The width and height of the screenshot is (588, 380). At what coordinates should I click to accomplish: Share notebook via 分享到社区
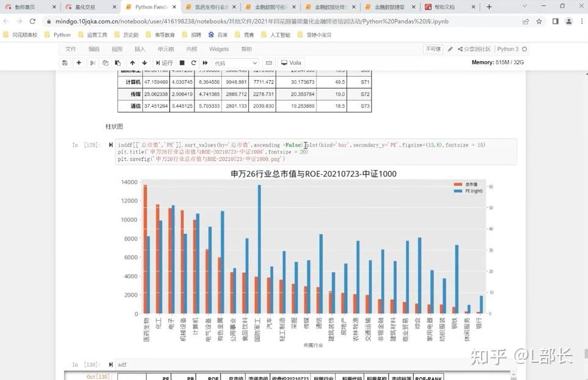click(474, 49)
